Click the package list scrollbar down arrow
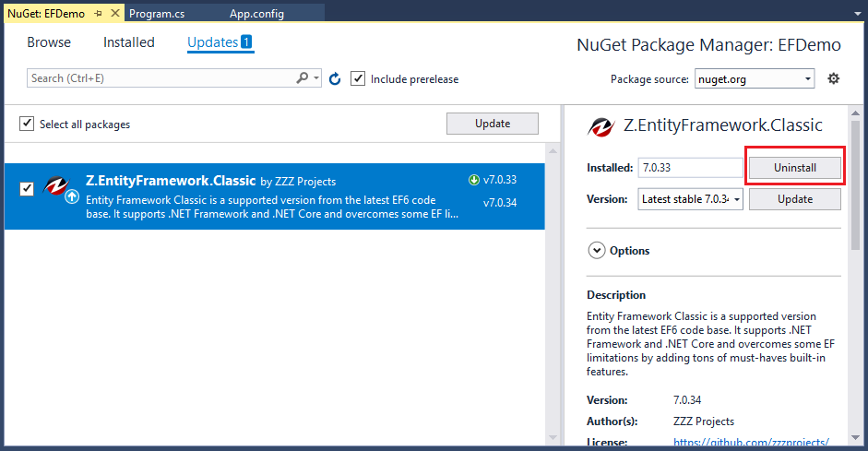The height and width of the screenshot is (451, 868). [553, 438]
